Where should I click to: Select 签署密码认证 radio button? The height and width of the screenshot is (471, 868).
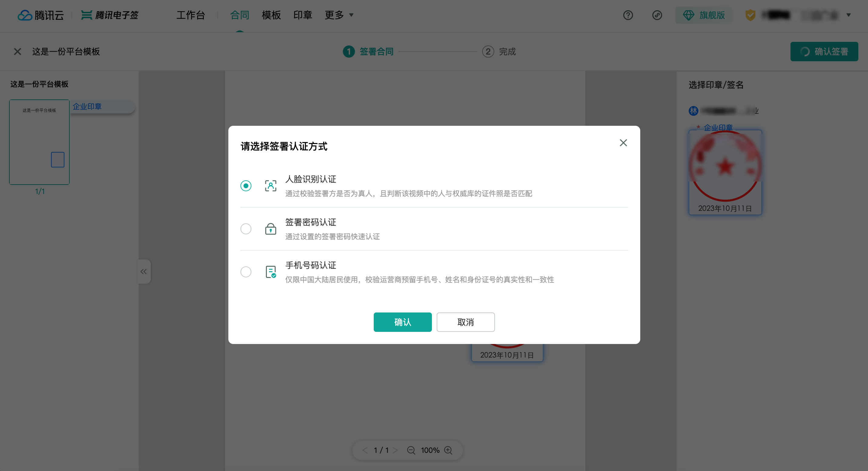tap(246, 229)
